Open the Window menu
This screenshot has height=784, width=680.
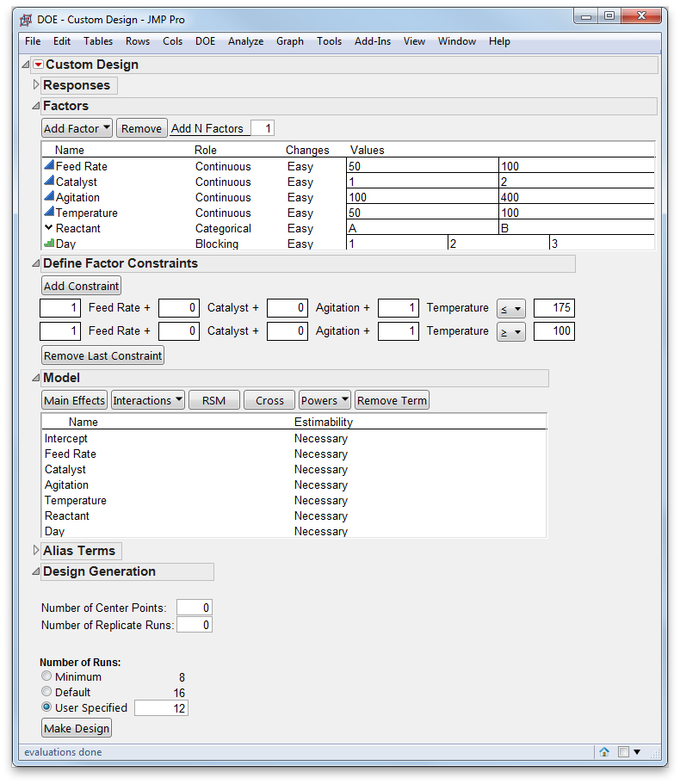(456, 41)
